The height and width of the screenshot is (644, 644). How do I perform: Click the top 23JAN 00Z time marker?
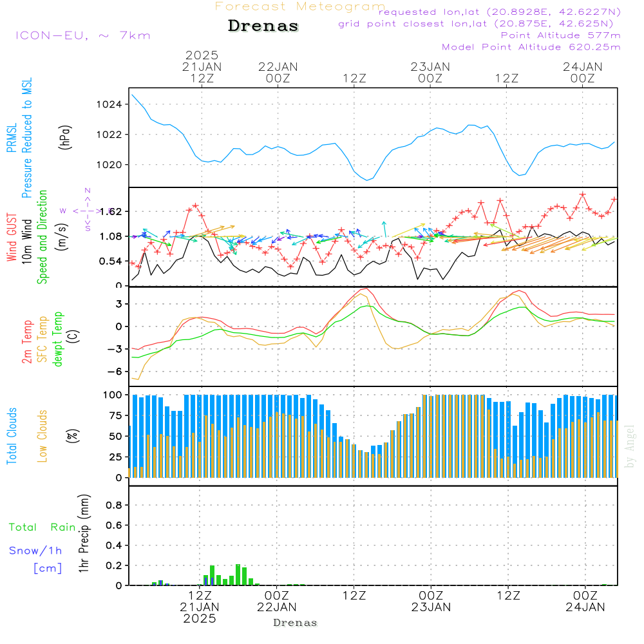(430, 72)
